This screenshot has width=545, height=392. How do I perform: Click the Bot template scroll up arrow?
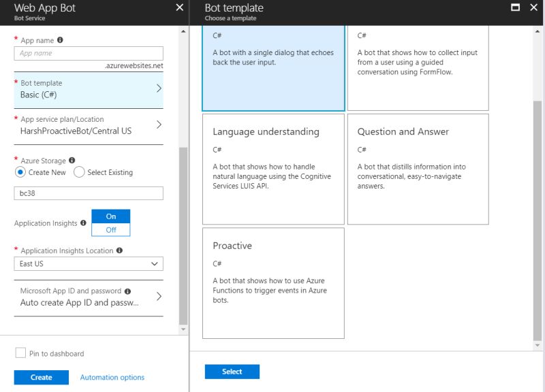[538, 31]
